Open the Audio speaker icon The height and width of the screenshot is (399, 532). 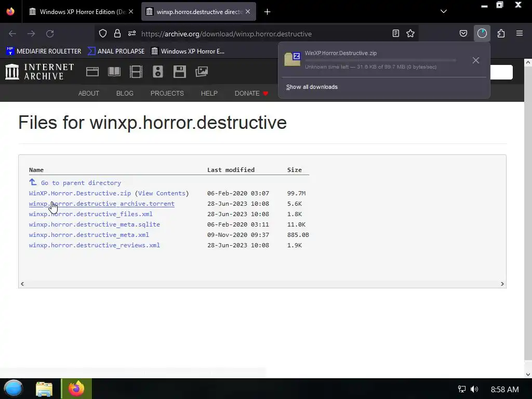(158, 72)
